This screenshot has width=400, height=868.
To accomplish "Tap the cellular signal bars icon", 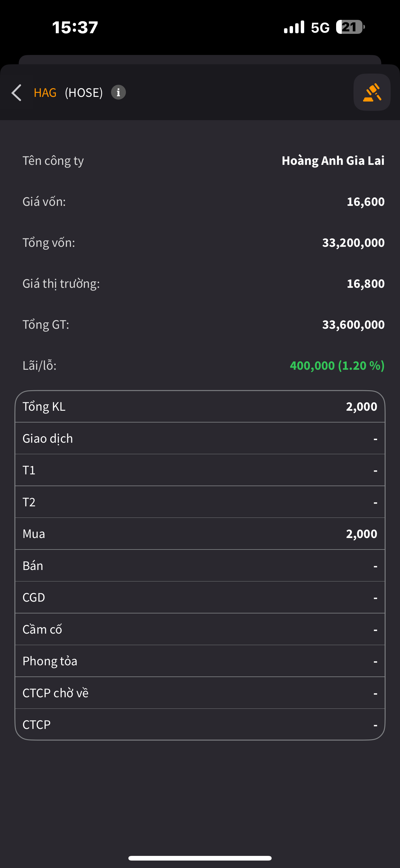I will click(294, 27).
